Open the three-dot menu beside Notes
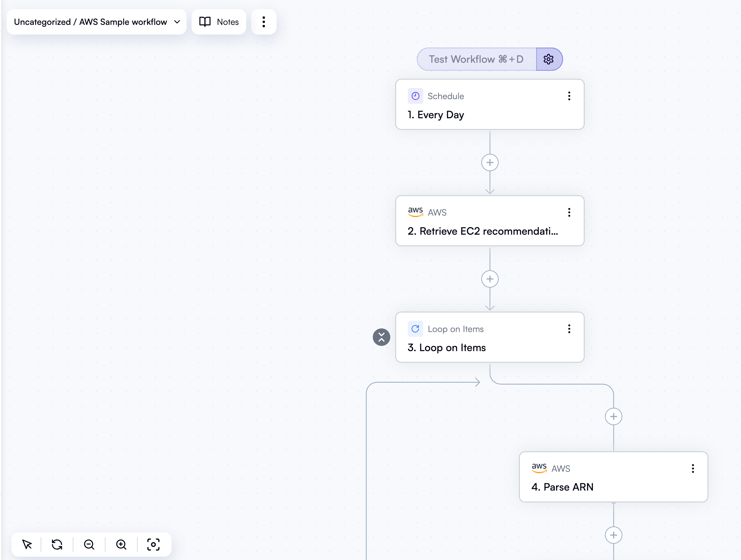The width and height of the screenshot is (741, 560). pos(263,22)
